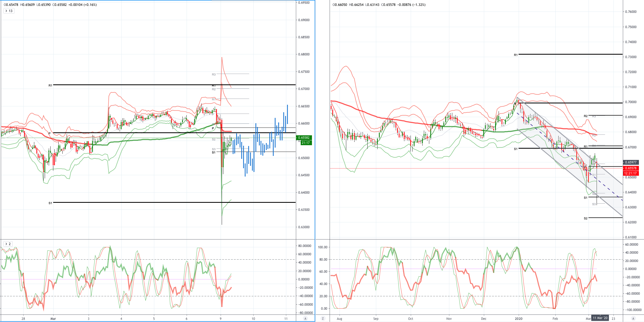Click the 0.67000 level on left price axis

coord(304,89)
